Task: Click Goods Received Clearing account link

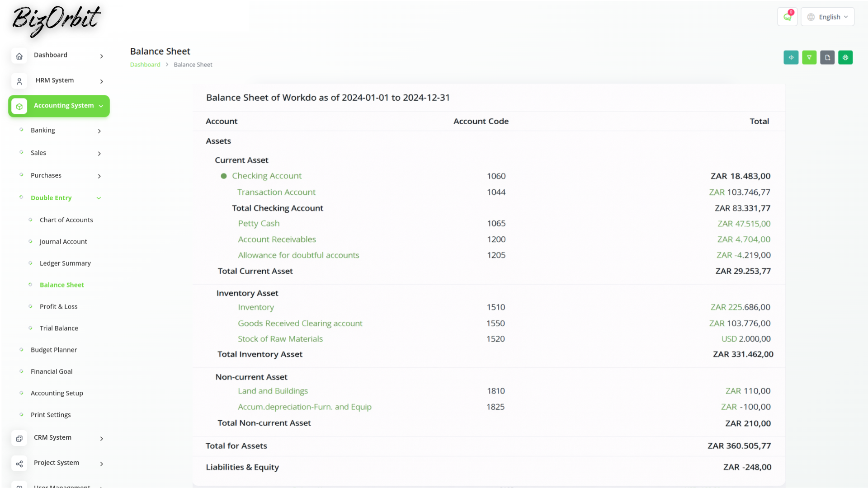Action: (300, 324)
